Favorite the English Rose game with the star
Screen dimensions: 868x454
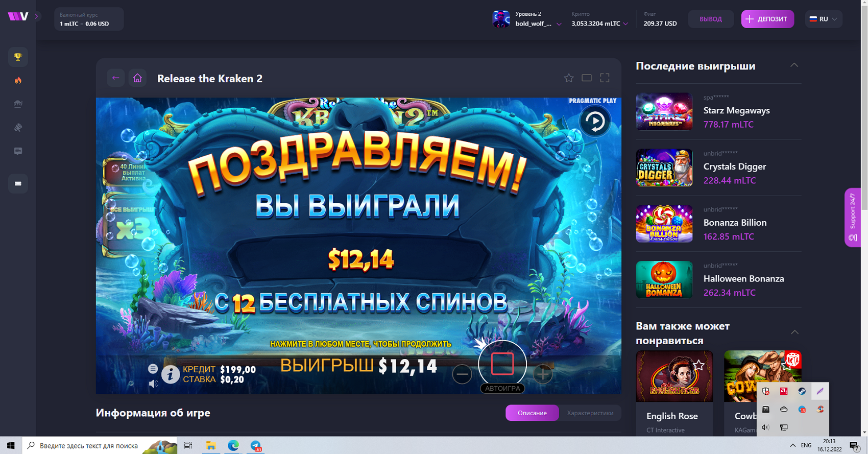coord(699,365)
